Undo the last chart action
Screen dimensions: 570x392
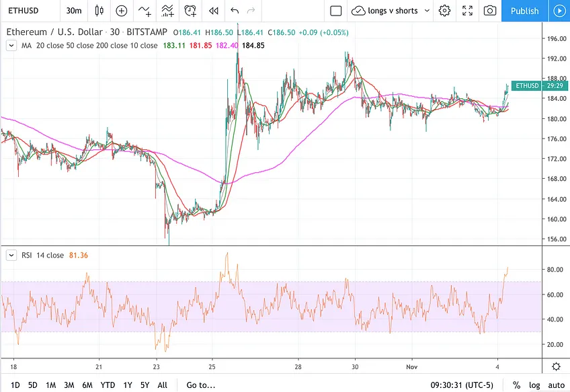tap(235, 11)
